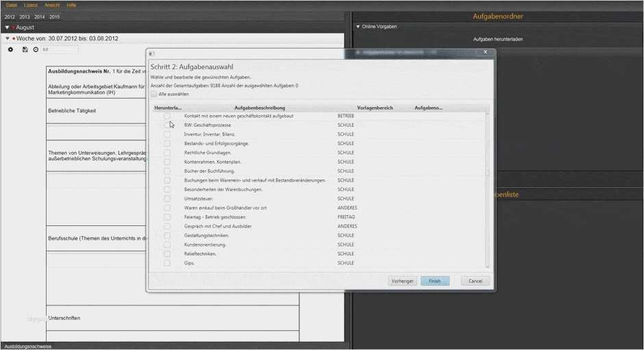Check the box for Bestands- und Erfolgsvorgänge
This screenshot has width=644, height=350.
tap(167, 143)
